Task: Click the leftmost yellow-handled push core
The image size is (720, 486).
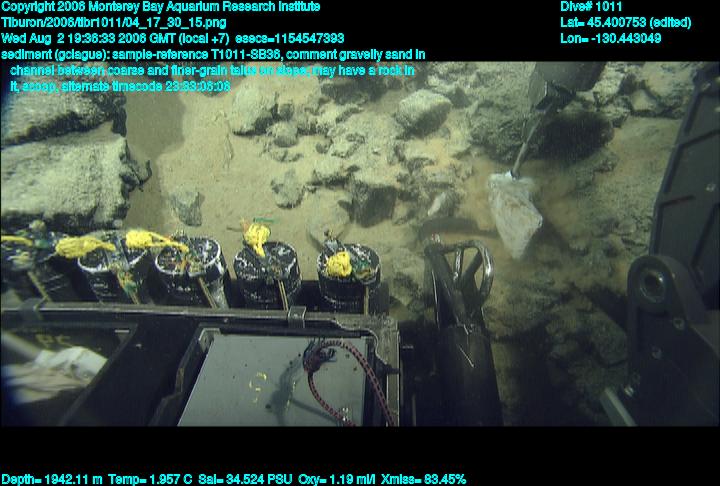Action: coord(25,260)
